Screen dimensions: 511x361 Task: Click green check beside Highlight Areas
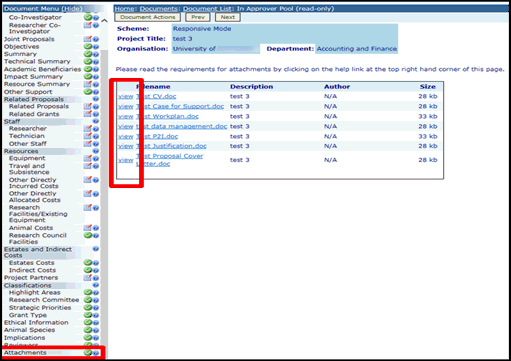pos(88,292)
